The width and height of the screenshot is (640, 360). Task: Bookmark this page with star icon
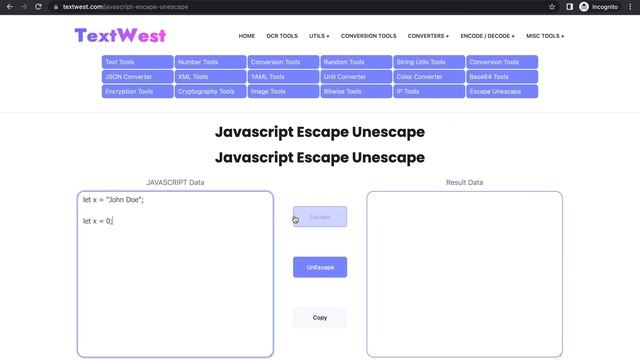coord(552,7)
